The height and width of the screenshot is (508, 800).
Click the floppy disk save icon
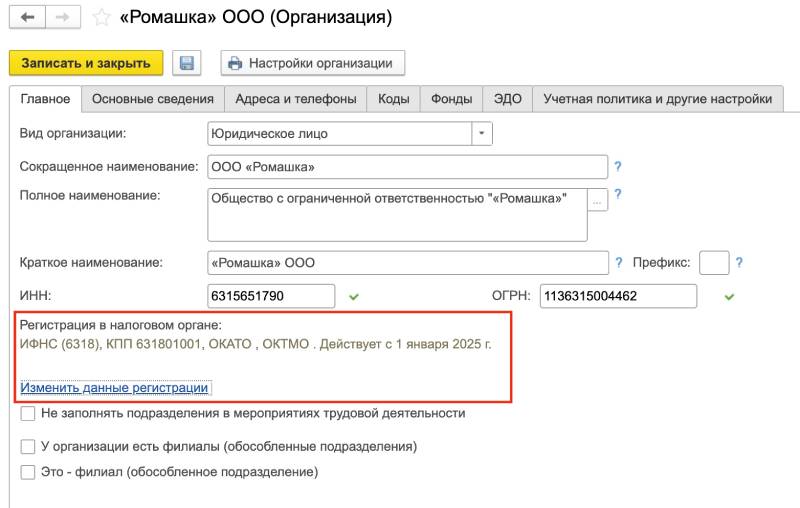[x=186, y=63]
